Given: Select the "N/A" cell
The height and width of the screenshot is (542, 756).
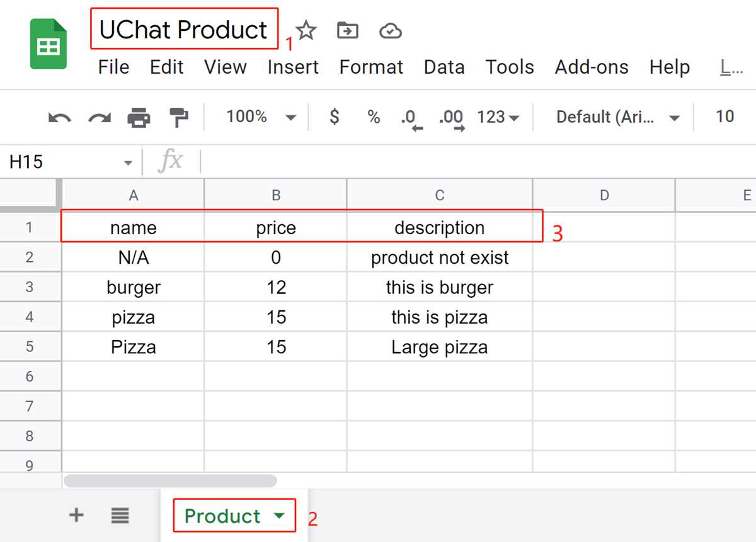Looking at the screenshot, I should tap(133, 257).
